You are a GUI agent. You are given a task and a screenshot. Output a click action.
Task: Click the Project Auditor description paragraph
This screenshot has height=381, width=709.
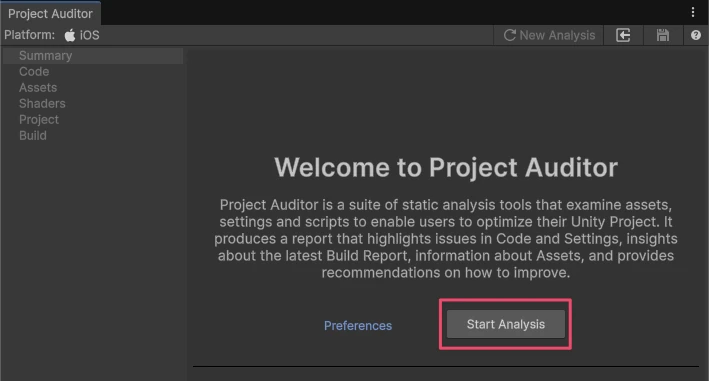point(446,239)
